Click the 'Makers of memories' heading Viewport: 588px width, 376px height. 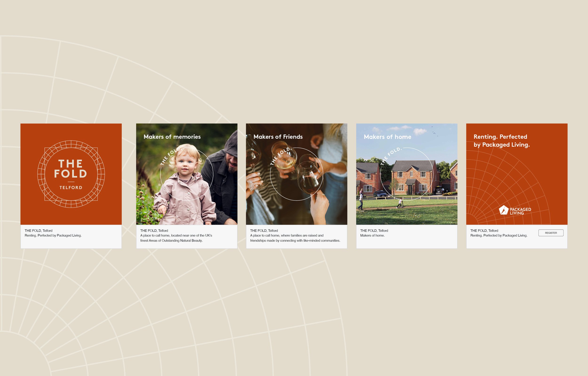click(172, 137)
